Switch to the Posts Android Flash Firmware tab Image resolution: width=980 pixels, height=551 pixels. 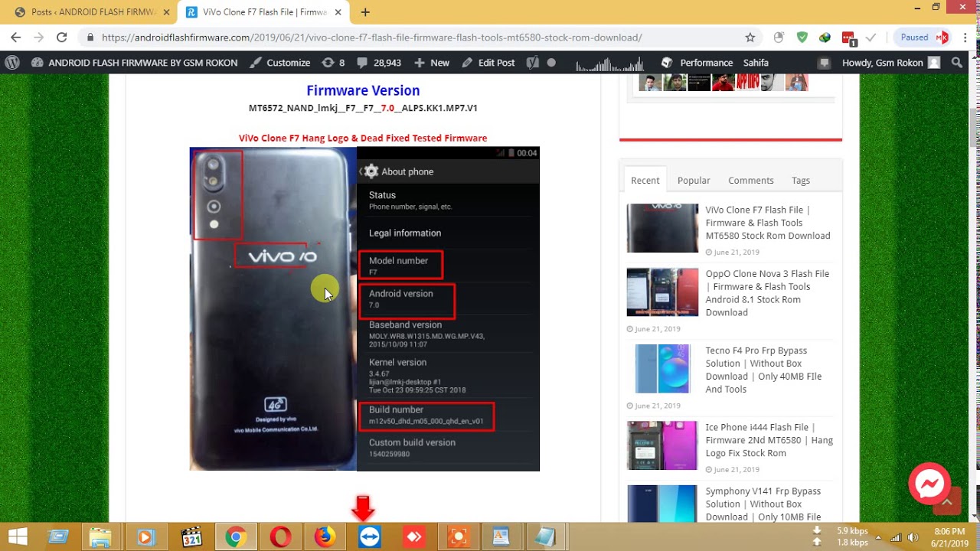click(92, 12)
